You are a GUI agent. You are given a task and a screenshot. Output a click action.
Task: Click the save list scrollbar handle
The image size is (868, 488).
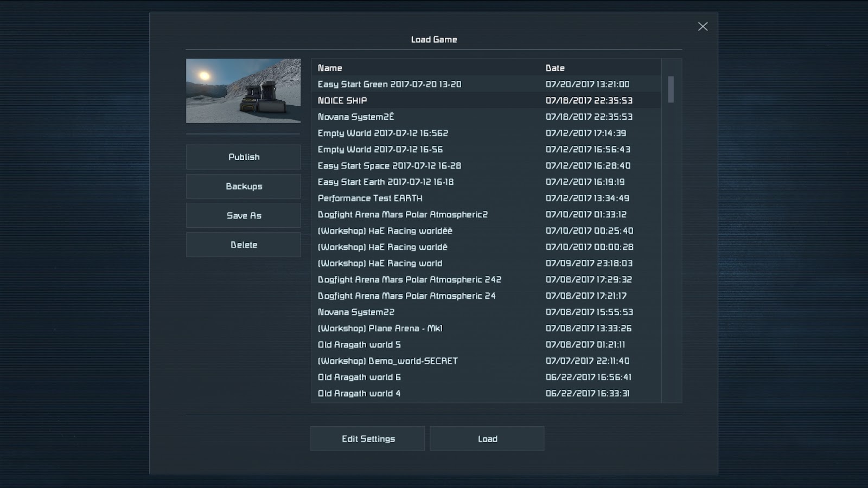[671, 89]
